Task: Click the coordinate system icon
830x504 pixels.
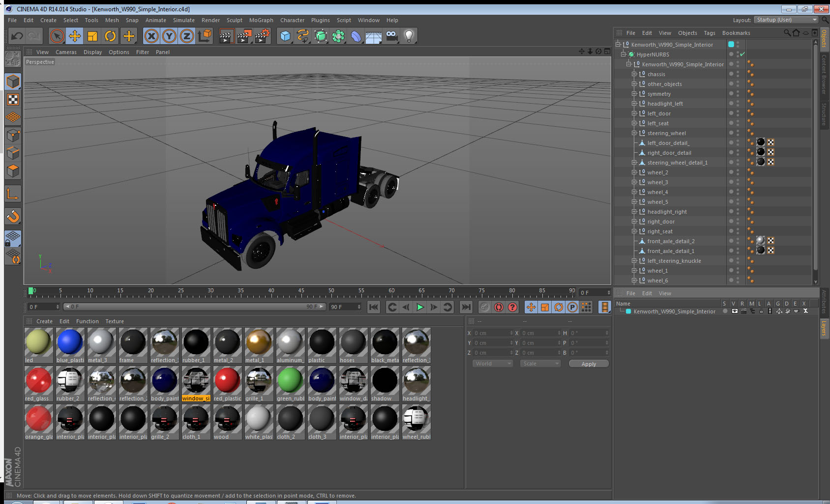Action: 205,36
